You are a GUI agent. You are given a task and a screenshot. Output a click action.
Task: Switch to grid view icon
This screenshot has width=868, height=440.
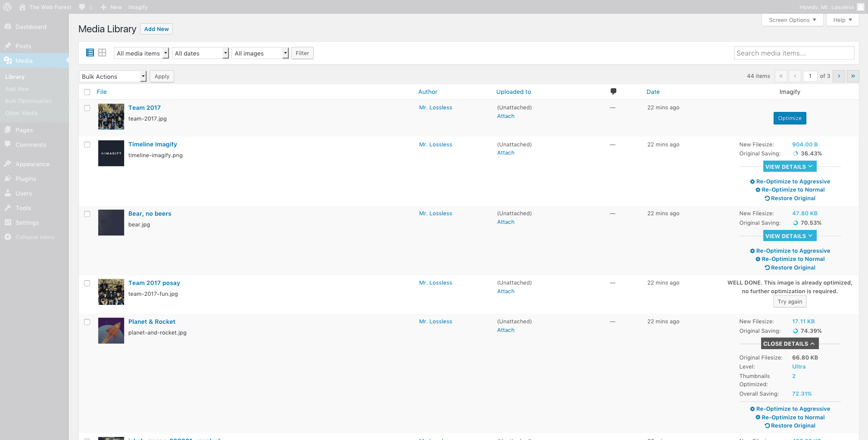tap(102, 53)
